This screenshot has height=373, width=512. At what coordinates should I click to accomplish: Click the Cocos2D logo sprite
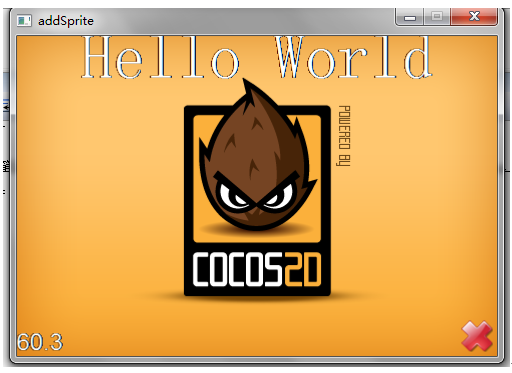click(x=257, y=188)
